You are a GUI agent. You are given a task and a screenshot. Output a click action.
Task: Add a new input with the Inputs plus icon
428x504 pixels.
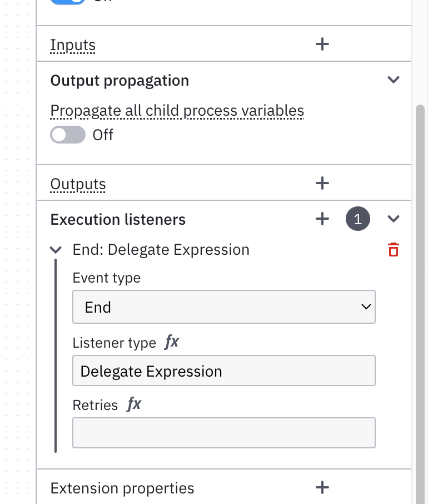point(322,44)
